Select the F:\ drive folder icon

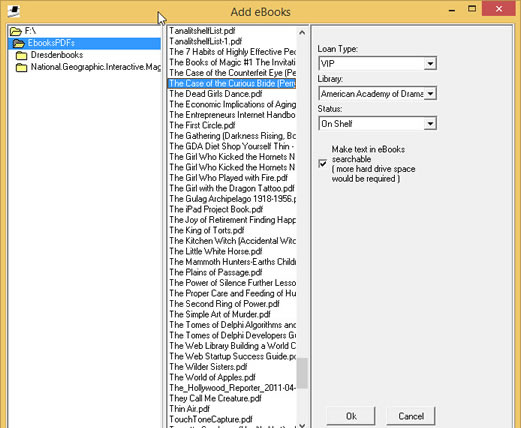[x=16, y=31]
